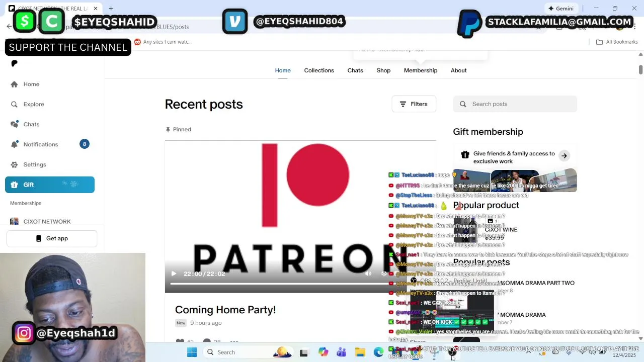Click the gift box icon in Gift membership
Viewport: 644px width, 362px height.
coord(465,155)
